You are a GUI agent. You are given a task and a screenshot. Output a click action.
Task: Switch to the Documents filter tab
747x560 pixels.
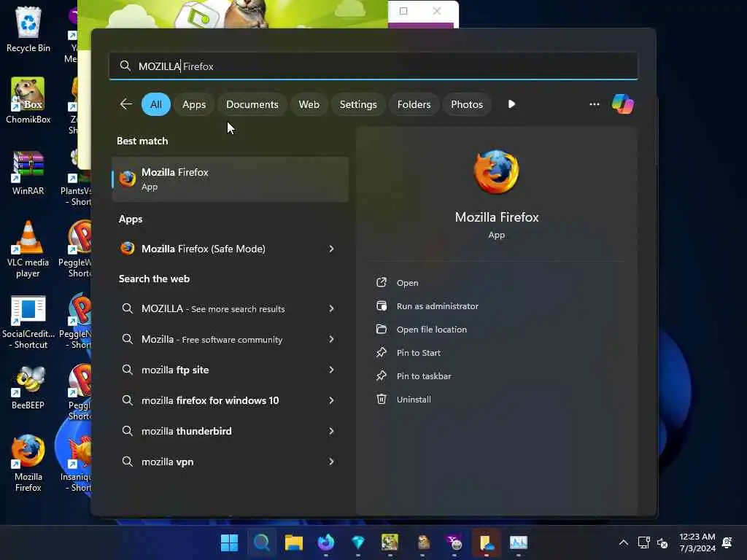point(252,104)
